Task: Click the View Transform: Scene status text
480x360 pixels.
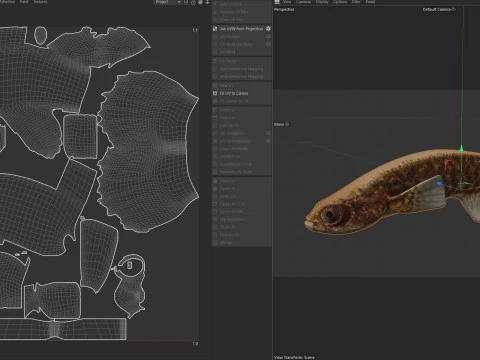Action: 294,357
